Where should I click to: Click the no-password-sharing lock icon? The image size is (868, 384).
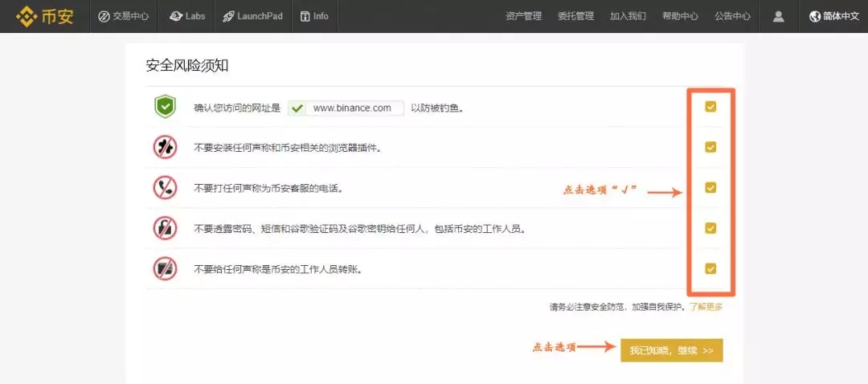coord(165,228)
